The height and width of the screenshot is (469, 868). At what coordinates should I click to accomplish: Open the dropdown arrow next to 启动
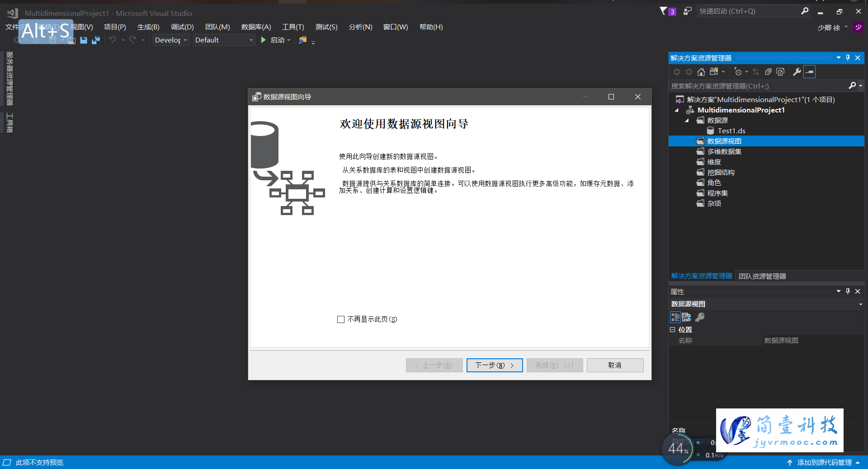(289, 40)
